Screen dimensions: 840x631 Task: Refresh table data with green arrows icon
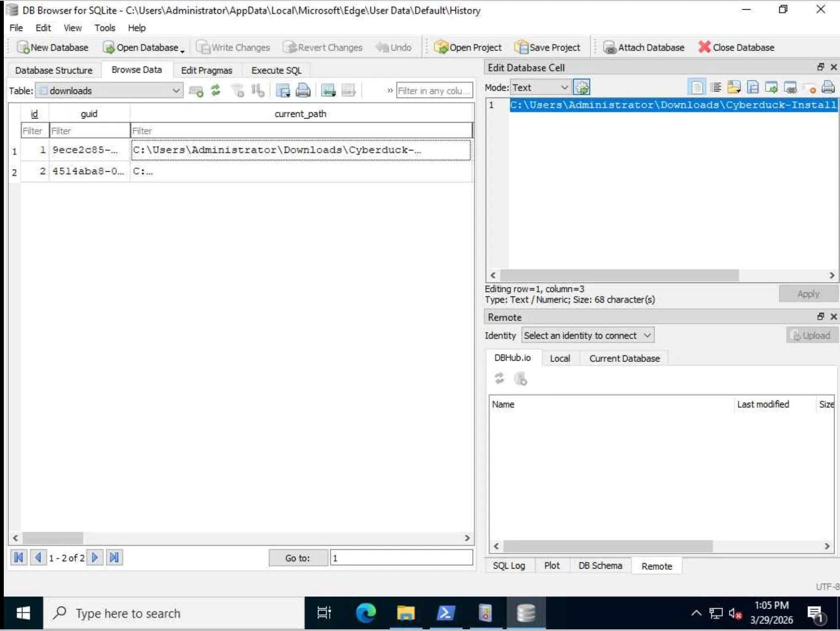coord(216,90)
